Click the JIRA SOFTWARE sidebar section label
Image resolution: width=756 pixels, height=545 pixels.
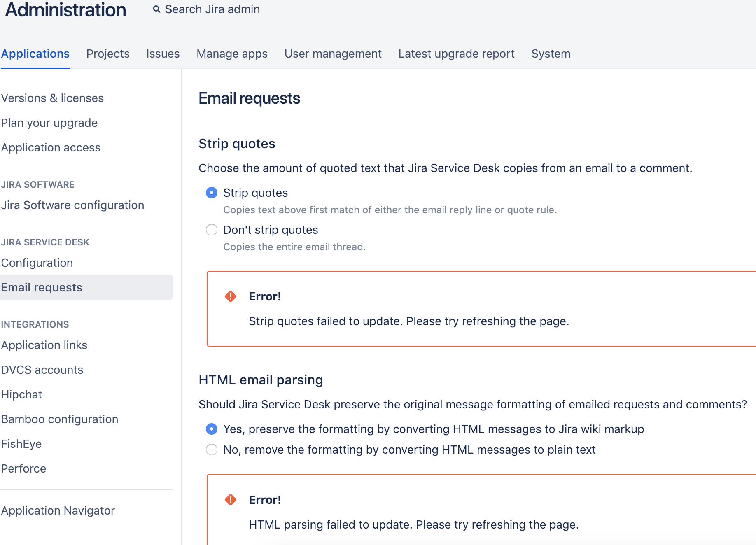click(x=38, y=184)
